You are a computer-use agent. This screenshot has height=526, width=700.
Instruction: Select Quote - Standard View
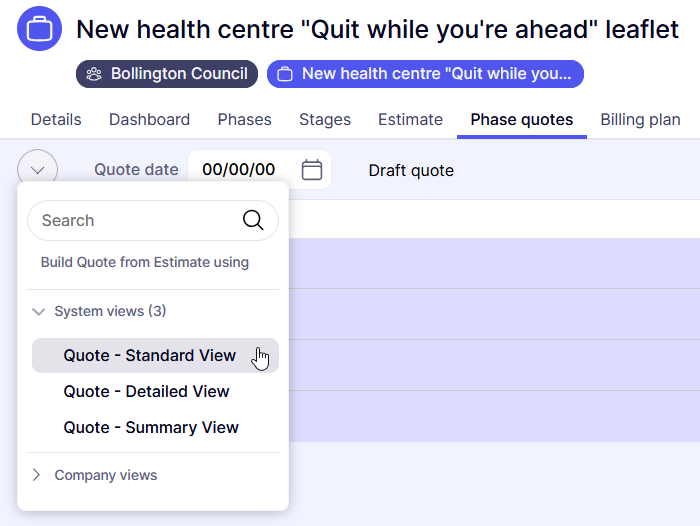(x=150, y=355)
